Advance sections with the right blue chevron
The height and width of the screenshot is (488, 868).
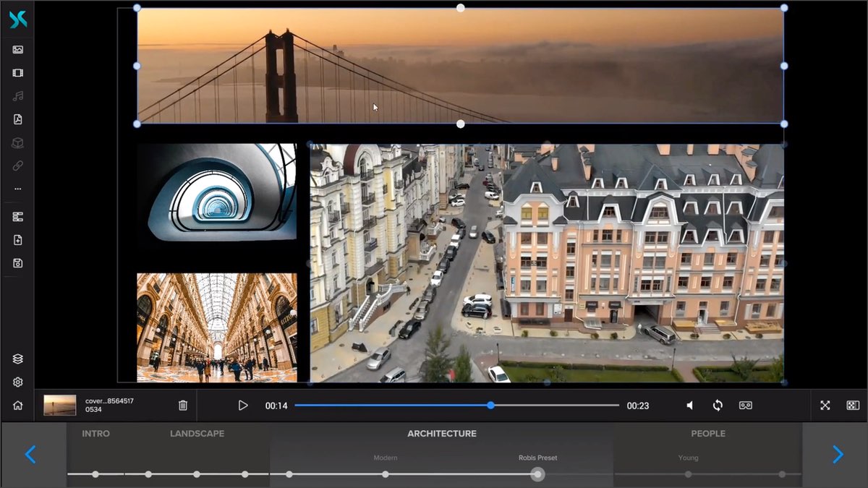coord(838,455)
